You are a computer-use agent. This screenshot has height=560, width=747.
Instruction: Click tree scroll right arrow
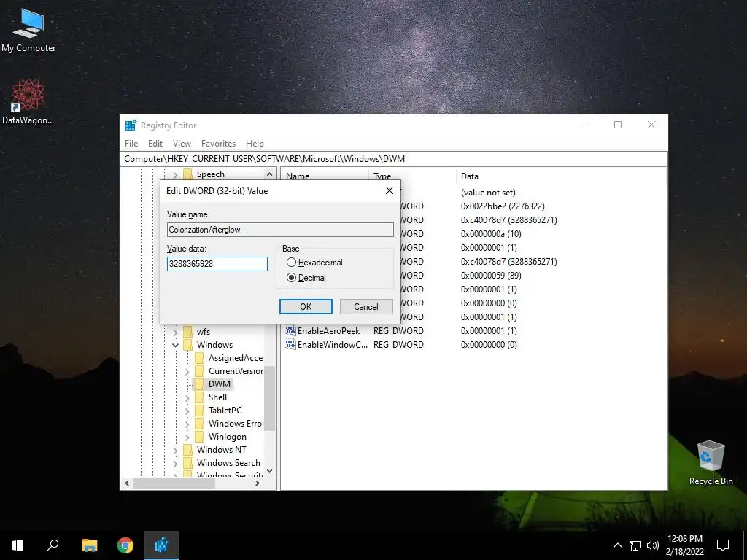[x=258, y=483]
